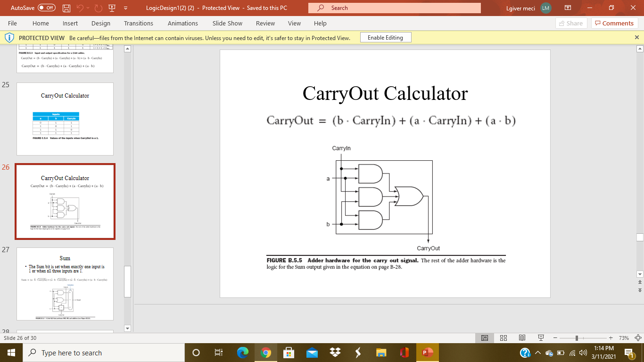The width and height of the screenshot is (644, 362).
Task: Click the Protected View shield icon
Action: 9,38
